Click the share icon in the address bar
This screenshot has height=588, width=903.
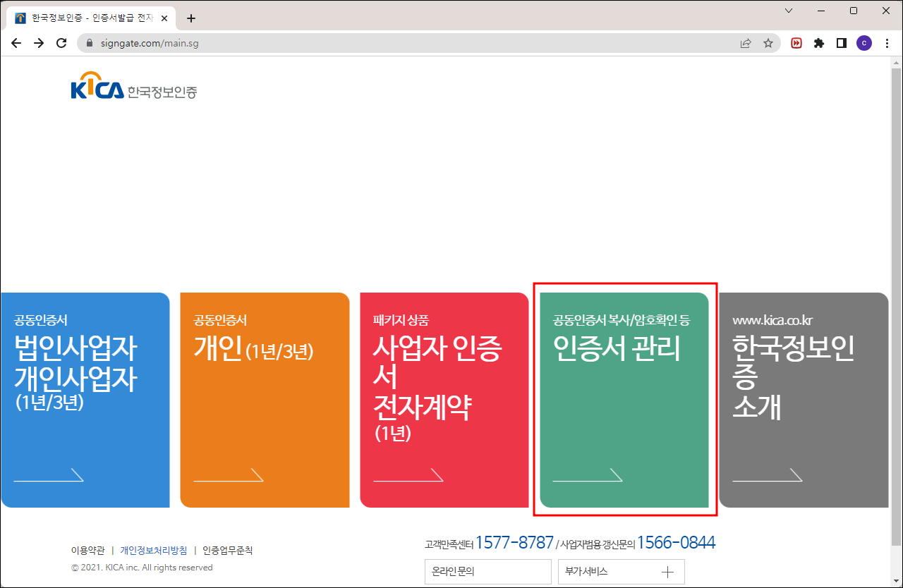point(746,43)
